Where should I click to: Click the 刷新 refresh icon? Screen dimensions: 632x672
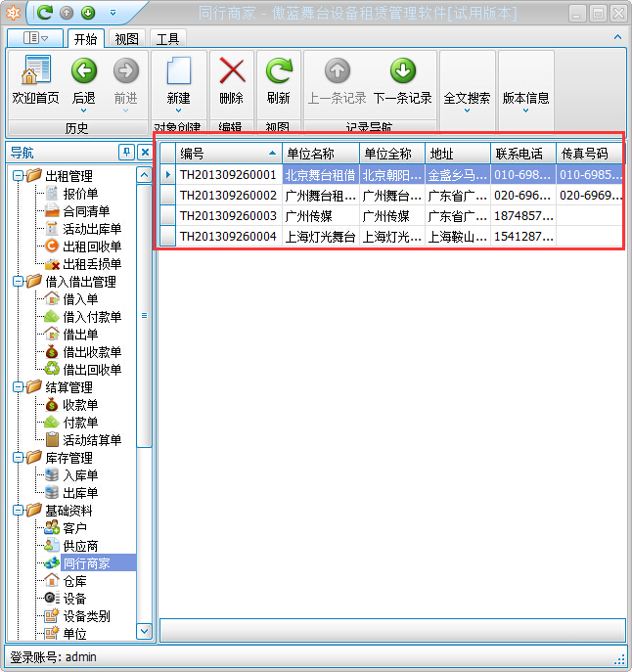coord(279,72)
